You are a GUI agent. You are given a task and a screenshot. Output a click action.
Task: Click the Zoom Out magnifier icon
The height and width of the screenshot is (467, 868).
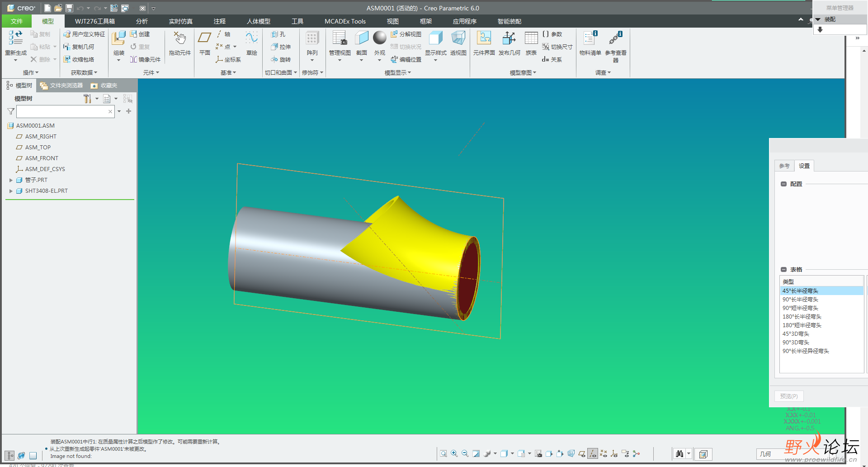click(x=465, y=454)
